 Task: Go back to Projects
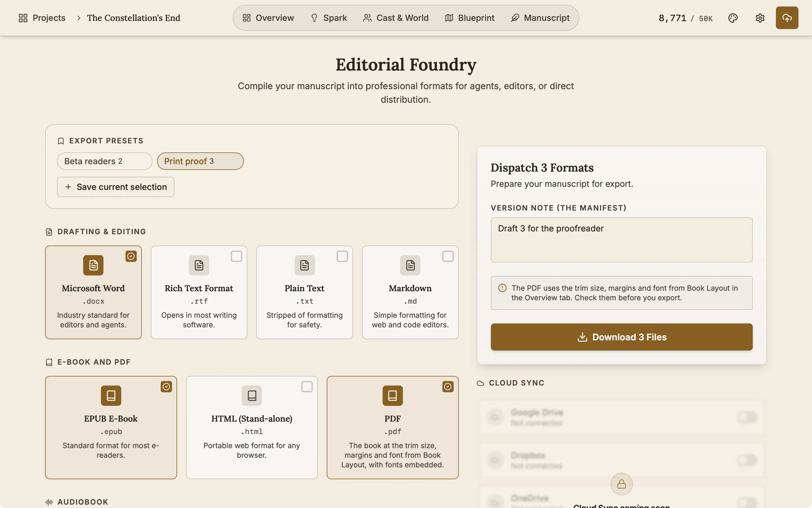click(42, 18)
